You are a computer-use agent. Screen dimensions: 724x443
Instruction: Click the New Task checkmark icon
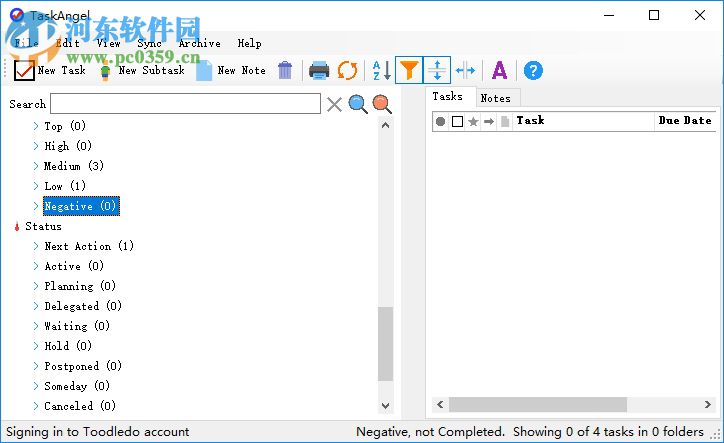click(x=24, y=70)
